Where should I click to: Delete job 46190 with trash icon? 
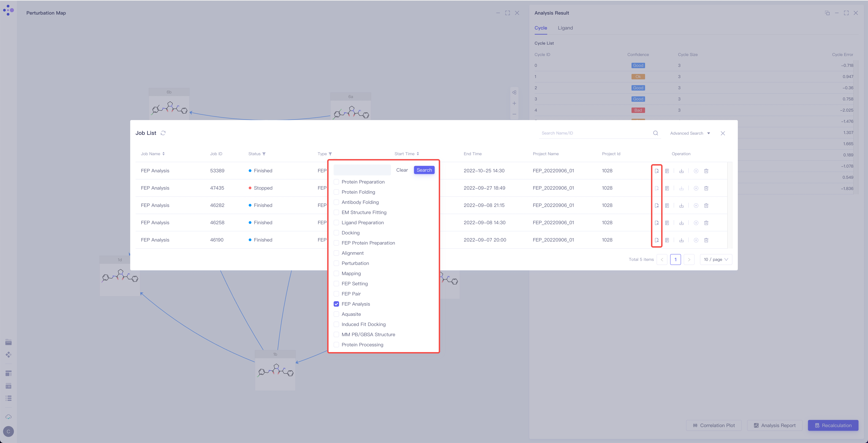click(706, 240)
